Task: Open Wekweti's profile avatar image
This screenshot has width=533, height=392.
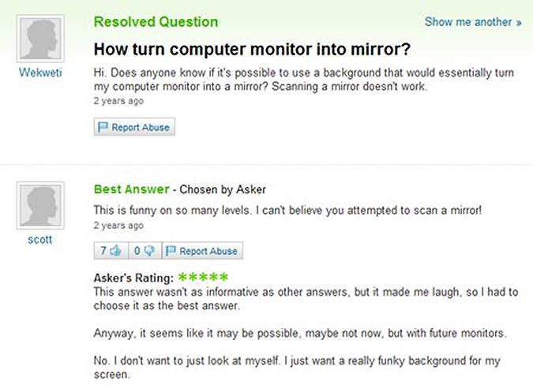Action: [x=40, y=39]
